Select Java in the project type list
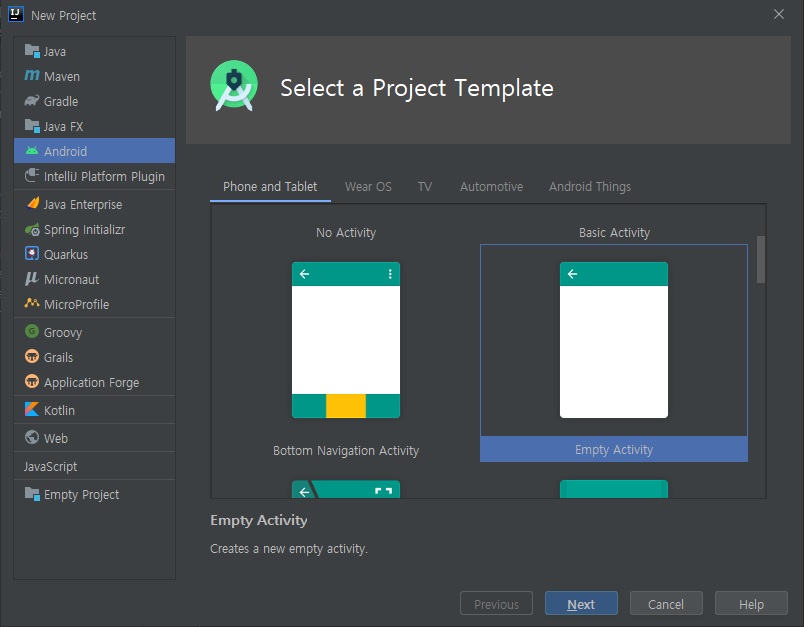 [x=94, y=51]
